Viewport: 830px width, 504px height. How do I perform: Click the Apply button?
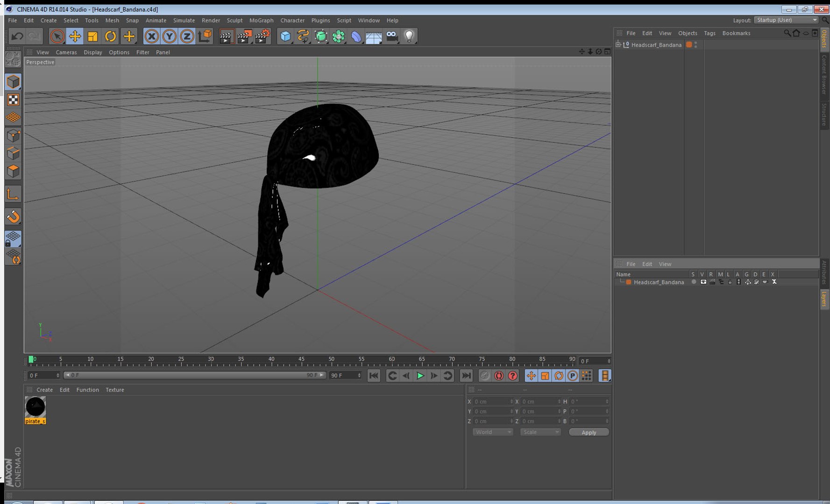point(589,432)
